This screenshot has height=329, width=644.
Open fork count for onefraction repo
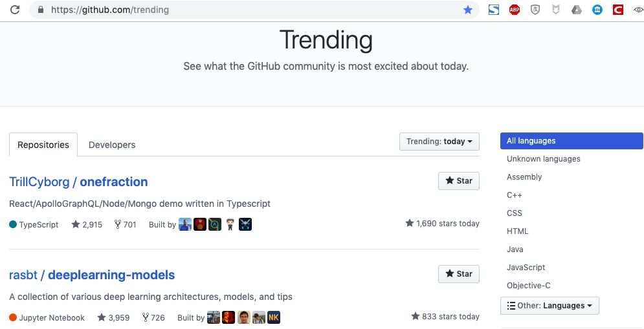125,224
